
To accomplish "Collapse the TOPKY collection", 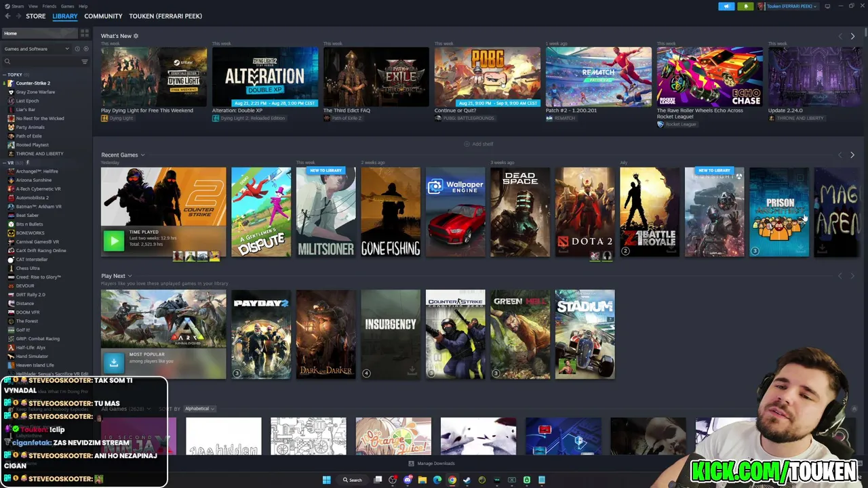I will pyautogui.click(x=4, y=75).
